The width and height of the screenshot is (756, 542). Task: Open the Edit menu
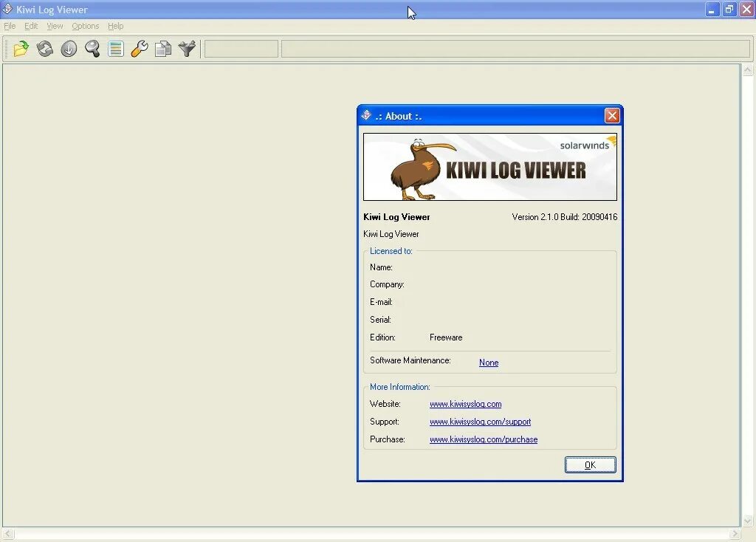click(x=31, y=26)
